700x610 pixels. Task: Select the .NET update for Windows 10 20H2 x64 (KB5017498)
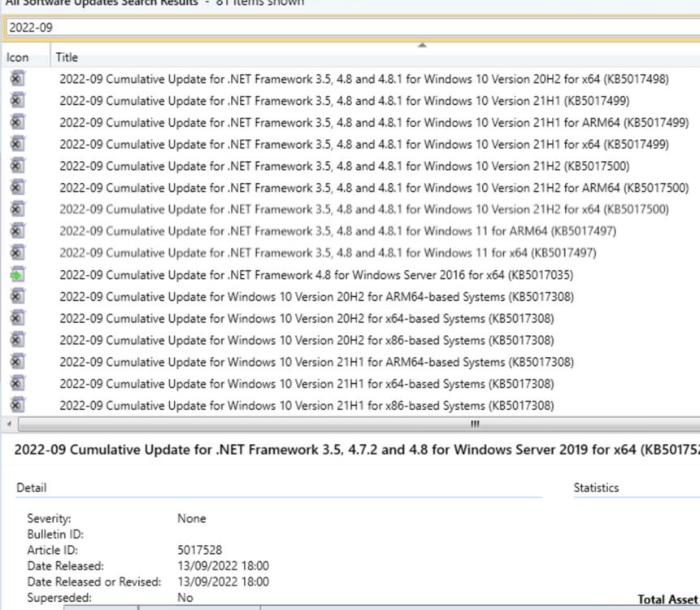[x=364, y=79]
